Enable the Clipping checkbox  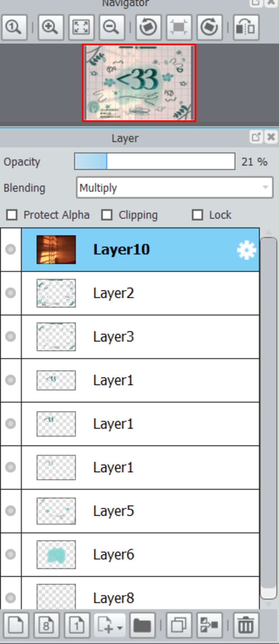pos(107,215)
